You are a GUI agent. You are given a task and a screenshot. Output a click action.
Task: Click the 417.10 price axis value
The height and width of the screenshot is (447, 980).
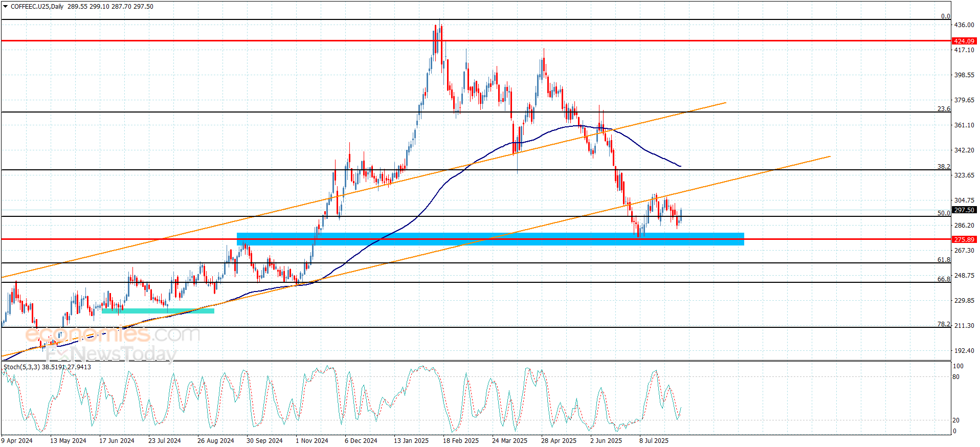[x=964, y=50]
